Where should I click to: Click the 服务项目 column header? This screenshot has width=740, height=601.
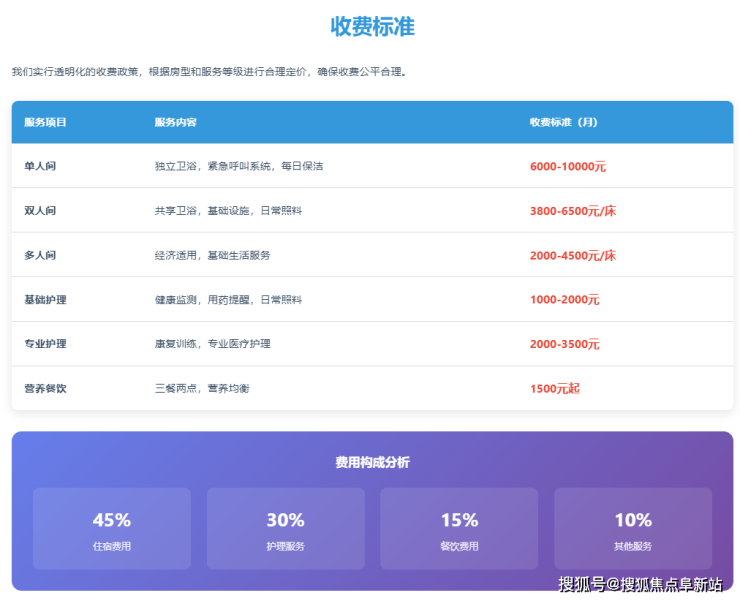click(x=45, y=122)
